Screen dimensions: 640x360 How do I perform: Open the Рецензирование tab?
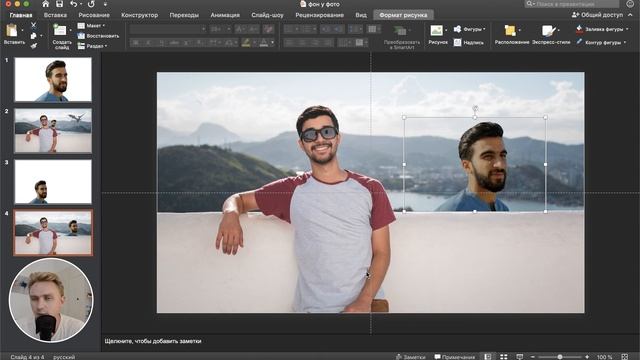(320, 15)
